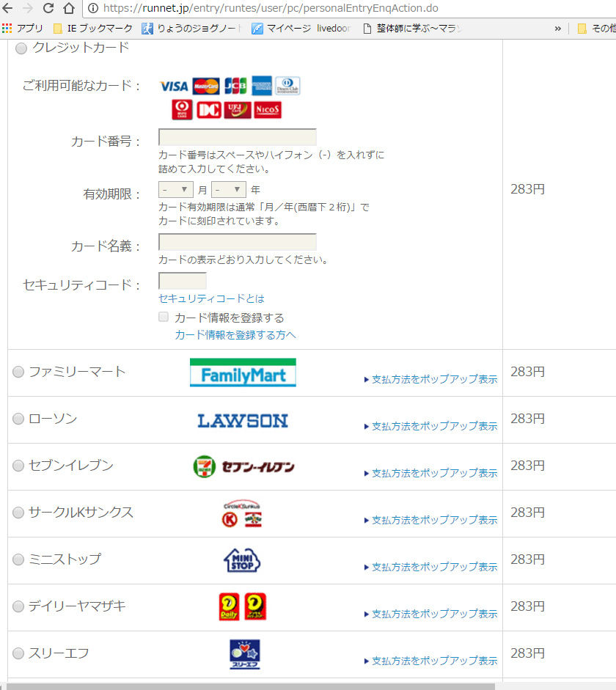Click the browser back arrow
Image resolution: width=616 pixels, height=690 pixels.
pyautogui.click(x=7, y=8)
